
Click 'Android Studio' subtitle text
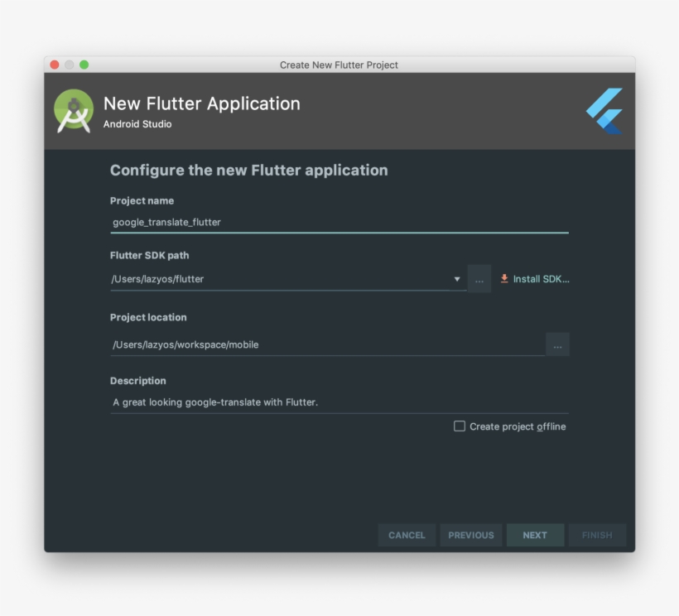(x=137, y=124)
